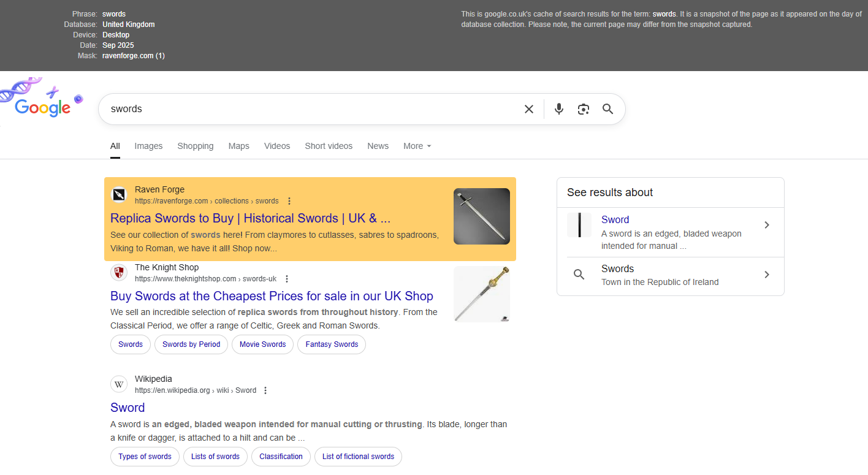Screen dimensions: 868x475
Task: Switch to the Short videos tab
Action: tap(329, 146)
